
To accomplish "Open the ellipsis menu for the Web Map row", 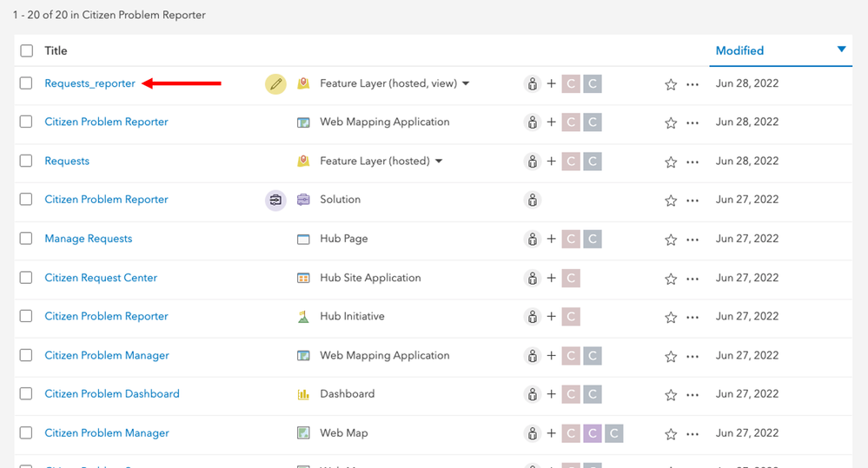I will click(x=692, y=433).
